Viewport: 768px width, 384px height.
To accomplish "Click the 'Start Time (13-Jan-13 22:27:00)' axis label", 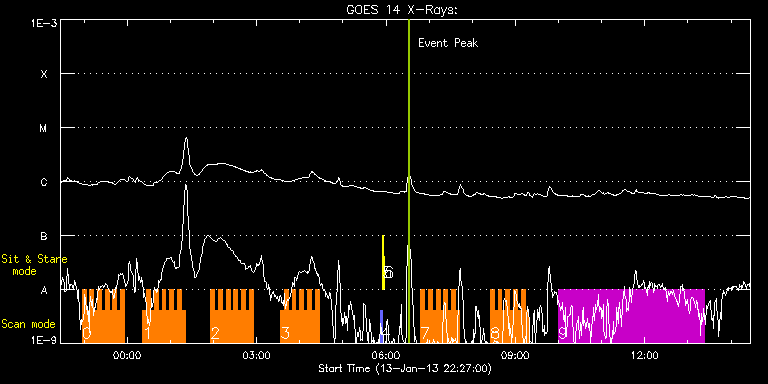I will pos(405,368).
